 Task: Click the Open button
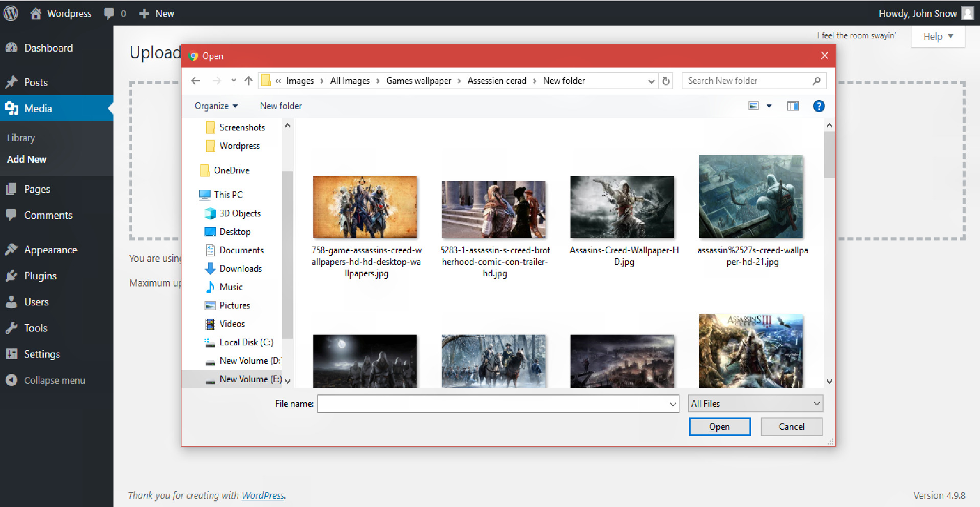tap(719, 427)
